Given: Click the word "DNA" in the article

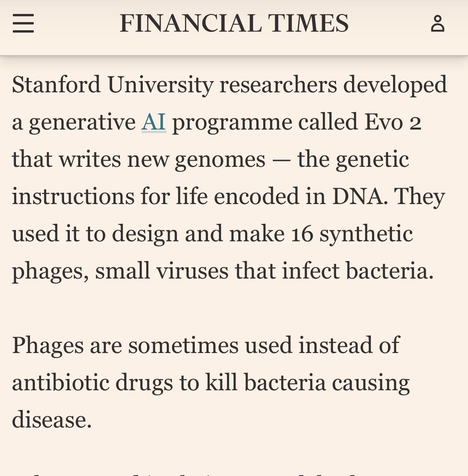Looking at the screenshot, I should pyautogui.click(x=360, y=196).
